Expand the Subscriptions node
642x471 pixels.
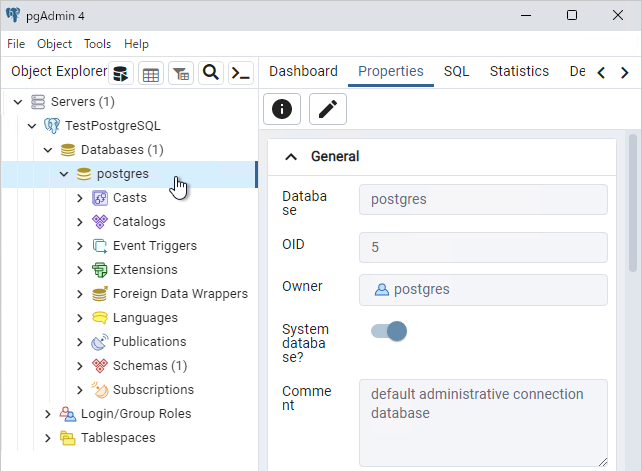coord(80,390)
